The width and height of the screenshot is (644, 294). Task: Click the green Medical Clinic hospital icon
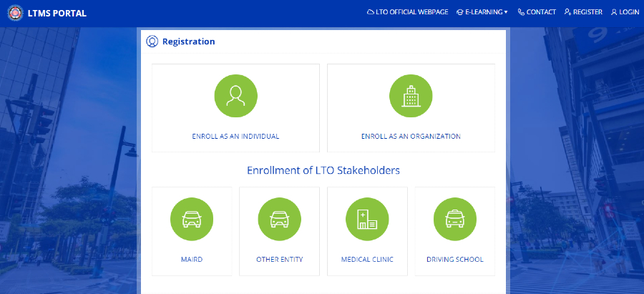pos(367,219)
